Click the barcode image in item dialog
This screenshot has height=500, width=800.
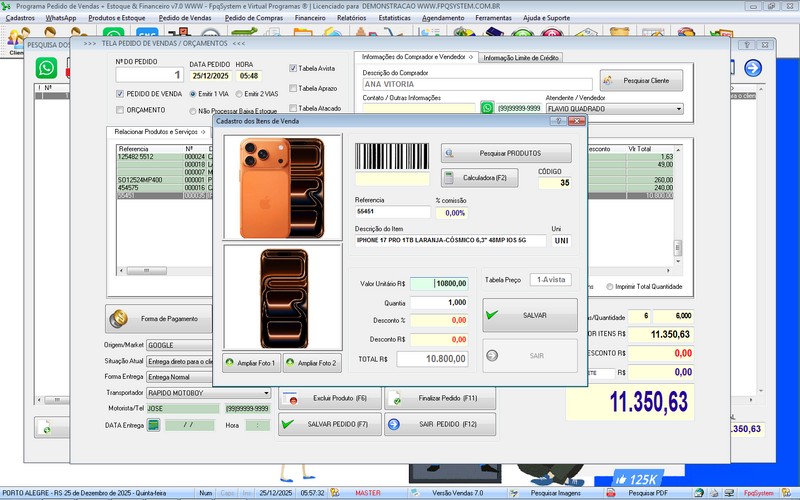[x=392, y=157]
